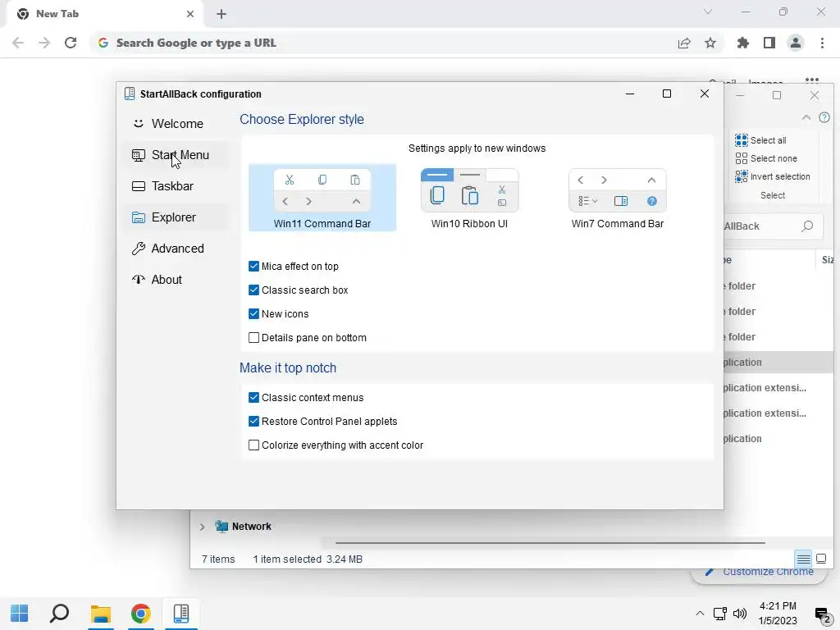Image resolution: width=840 pixels, height=630 pixels.
Task: Open Chrome three-dot menu
Action: tap(822, 43)
